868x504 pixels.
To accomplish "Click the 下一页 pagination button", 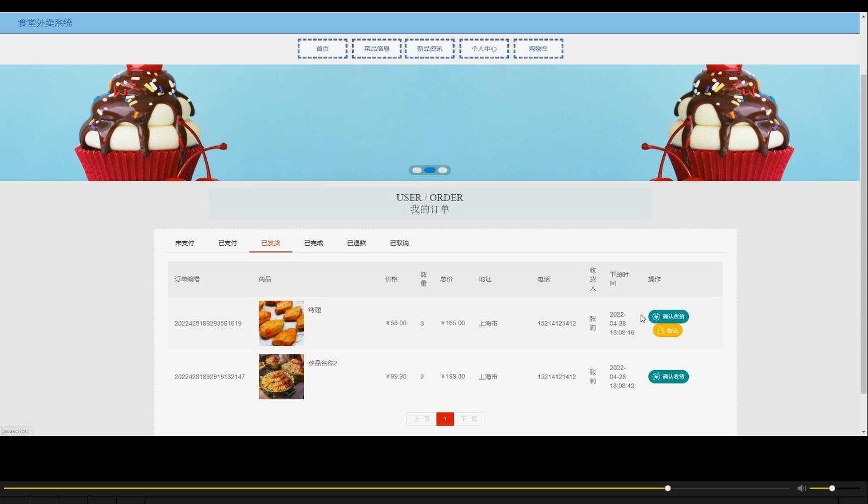I will click(x=469, y=419).
